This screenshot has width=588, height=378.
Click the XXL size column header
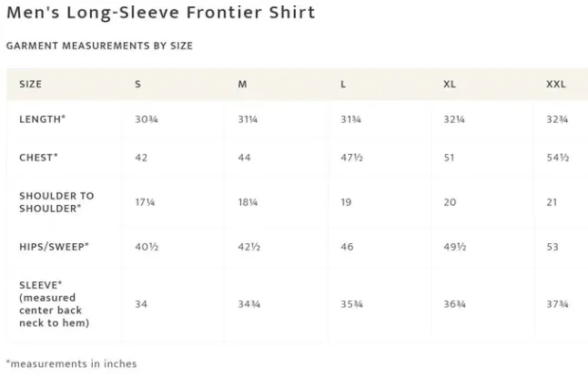pos(556,84)
